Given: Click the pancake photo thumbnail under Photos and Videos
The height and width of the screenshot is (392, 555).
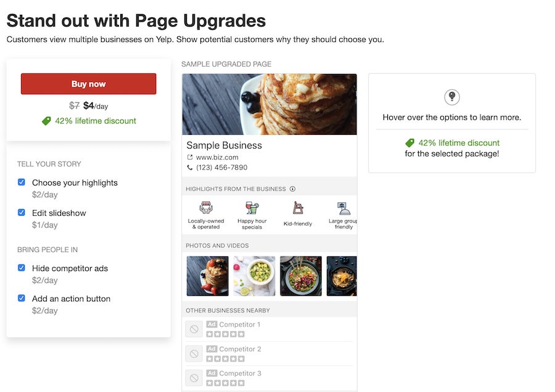Looking at the screenshot, I should pyautogui.click(x=208, y=276).
